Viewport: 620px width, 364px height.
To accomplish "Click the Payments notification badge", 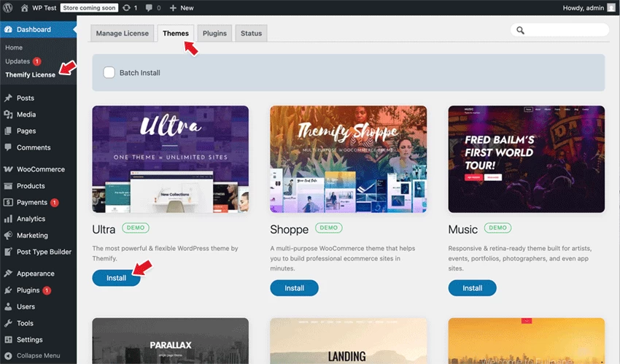I will click(55, 203).
